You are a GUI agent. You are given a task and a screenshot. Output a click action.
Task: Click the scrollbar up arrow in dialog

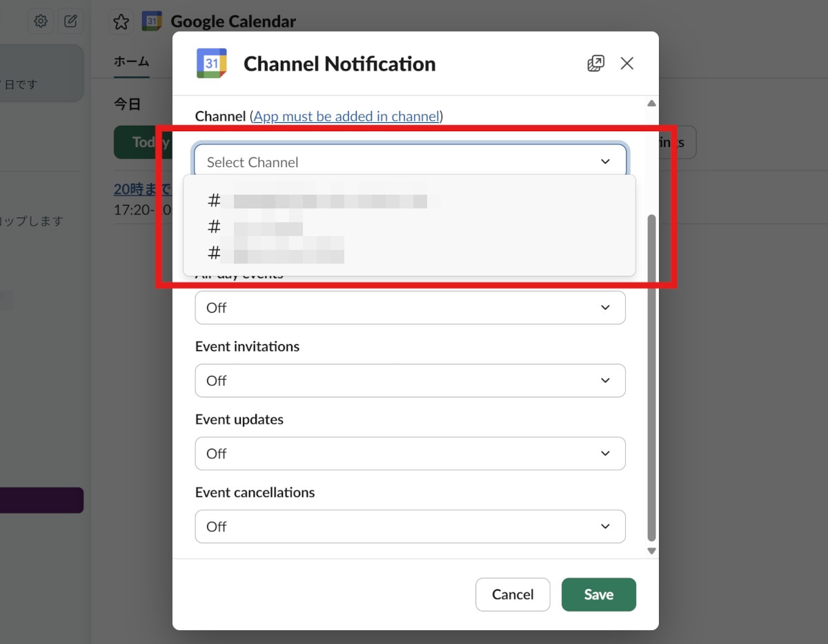[651, 104]
